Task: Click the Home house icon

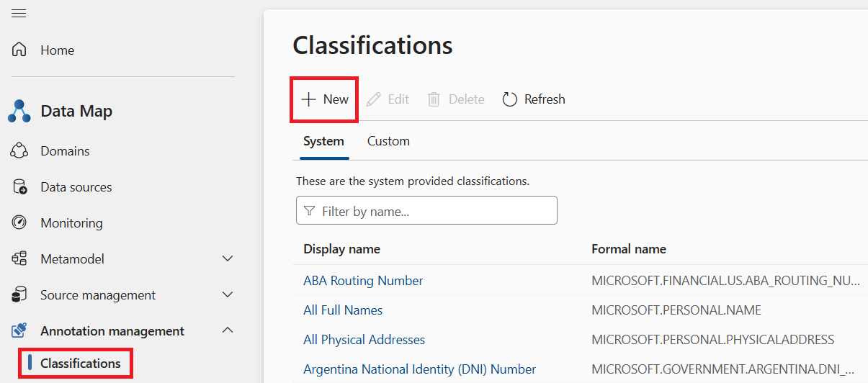Action: [x=19, y=50]
